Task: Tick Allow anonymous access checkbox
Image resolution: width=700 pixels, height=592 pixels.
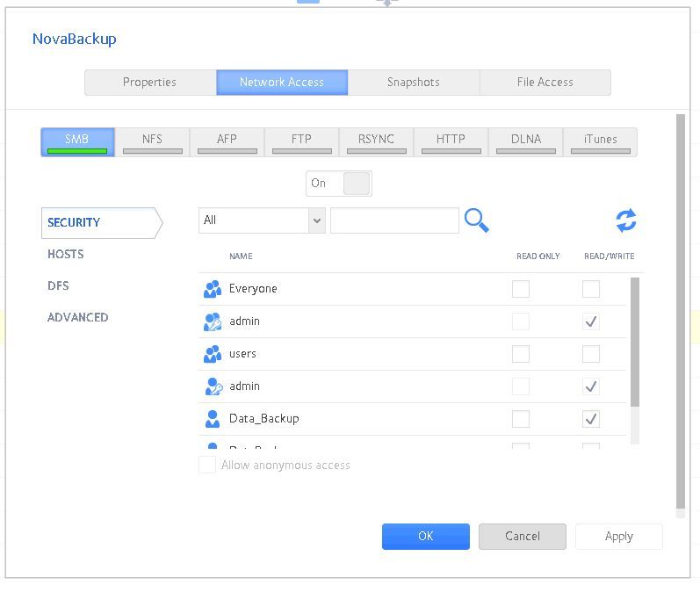Action: tap(207, 465)
